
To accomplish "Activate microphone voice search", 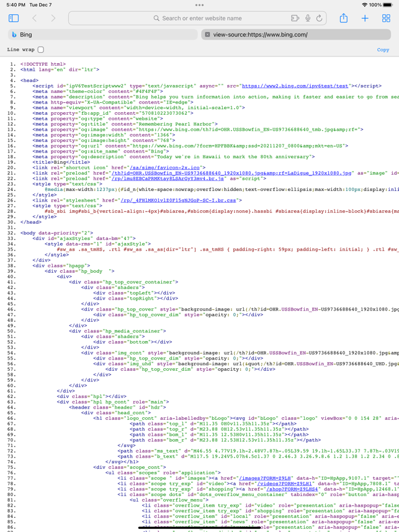I will (308, 19).
